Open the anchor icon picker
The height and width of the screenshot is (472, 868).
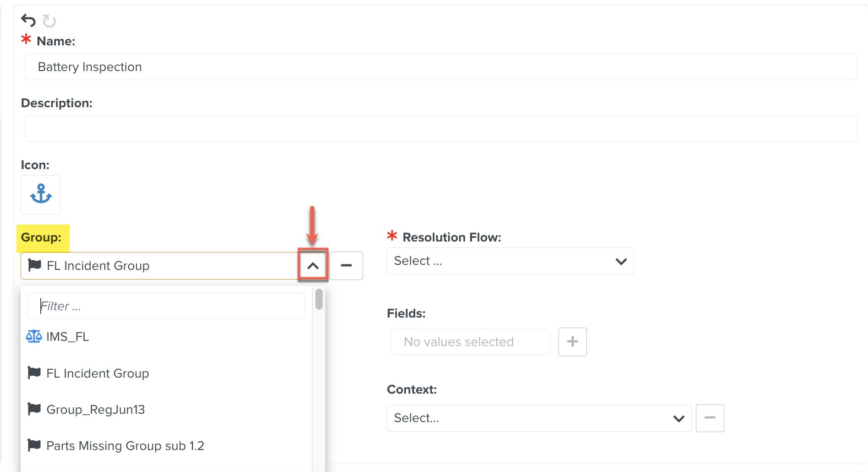pos(41,194)
